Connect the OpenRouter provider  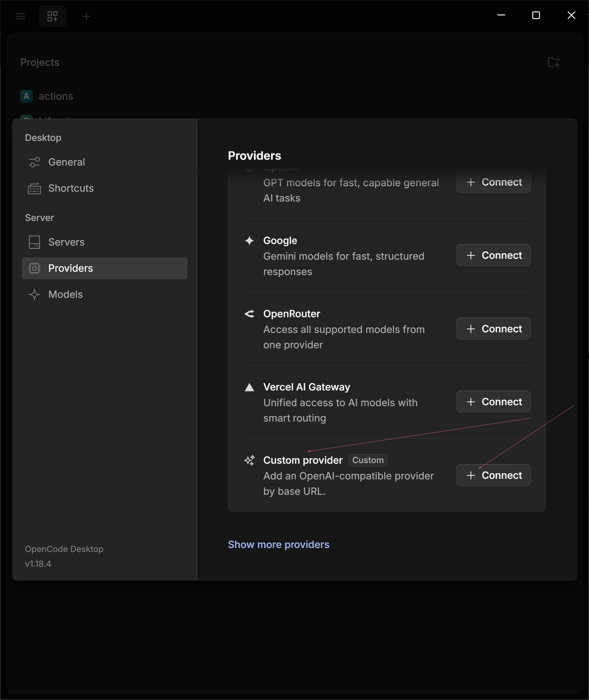coord(493,329)
